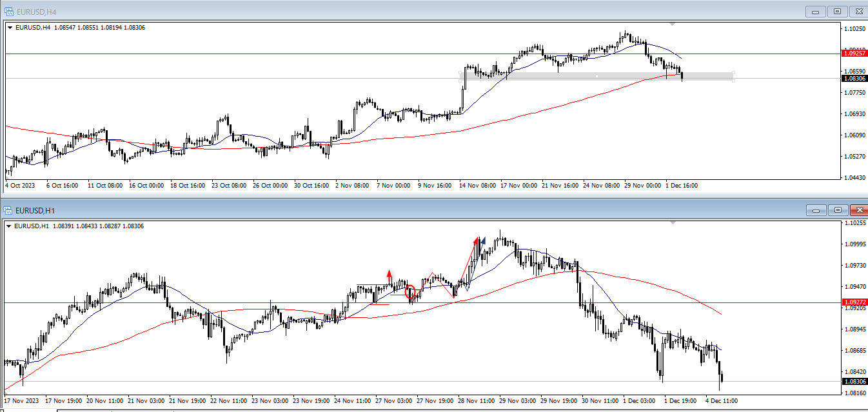
Task: Expand the arrow beside the EURUSD,H1 chart label
Action: pos(10,226)
